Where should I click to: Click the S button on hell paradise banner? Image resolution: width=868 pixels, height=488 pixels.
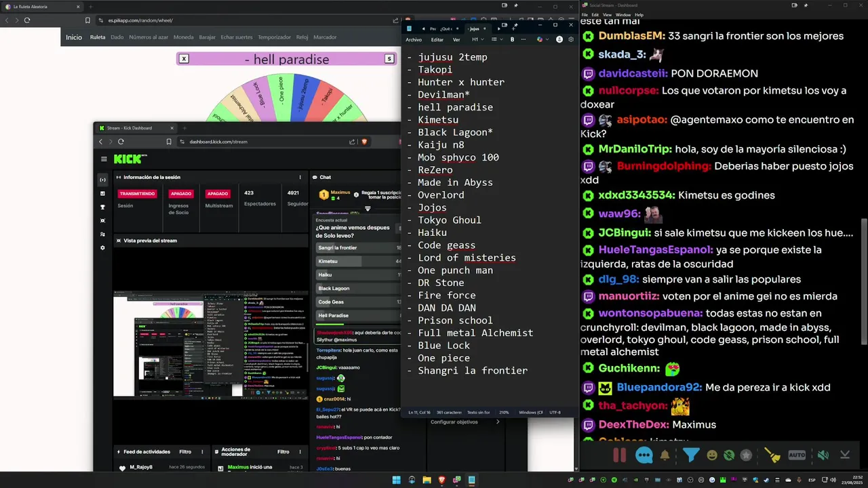389,59
